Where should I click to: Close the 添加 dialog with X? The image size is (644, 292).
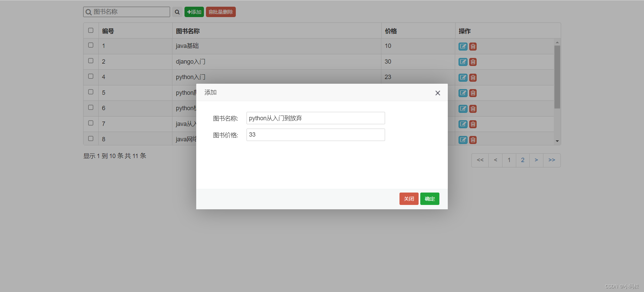coord(438,93)
